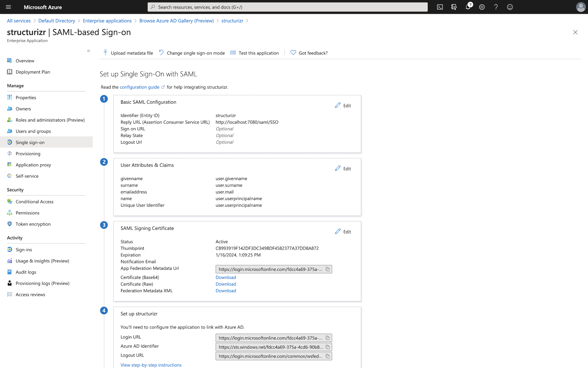Download Federation Metadata XML
This screenshot has height=368, width=588.
(x=226, y=291)
